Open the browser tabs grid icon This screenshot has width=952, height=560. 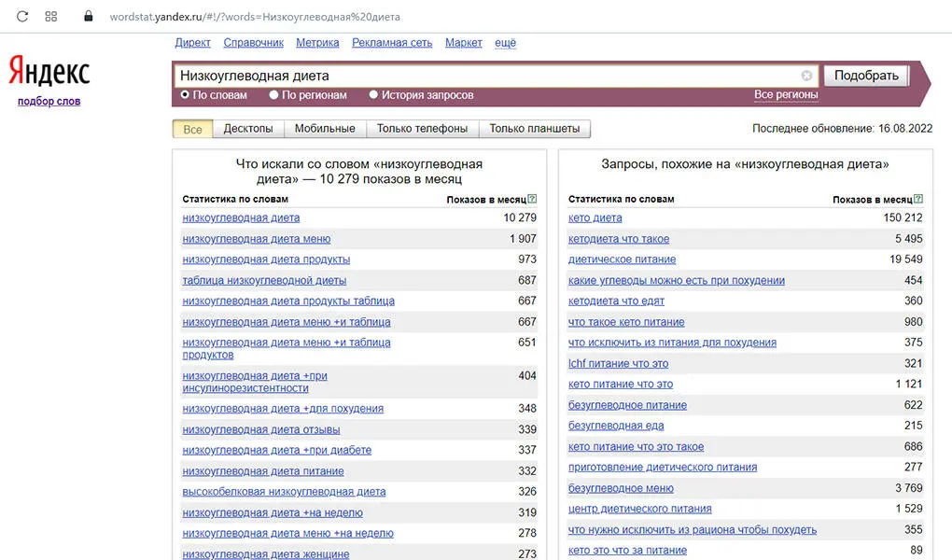51,17
